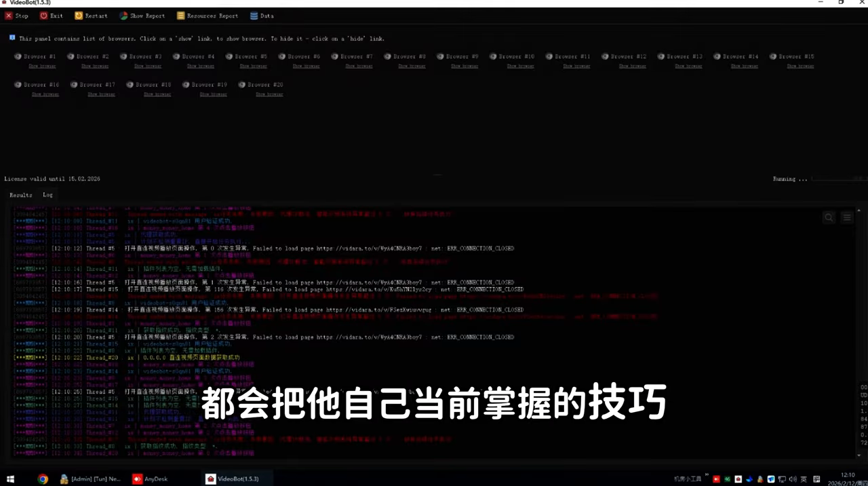Switch to the Results tab
This screenshot has width=868, height=486.
(x=21, y=195)
